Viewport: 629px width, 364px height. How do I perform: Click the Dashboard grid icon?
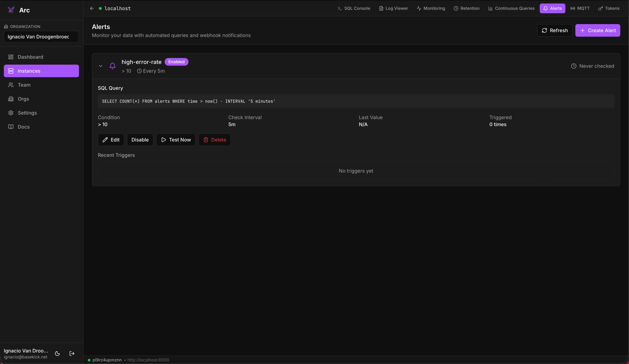(x=11, y=57)
